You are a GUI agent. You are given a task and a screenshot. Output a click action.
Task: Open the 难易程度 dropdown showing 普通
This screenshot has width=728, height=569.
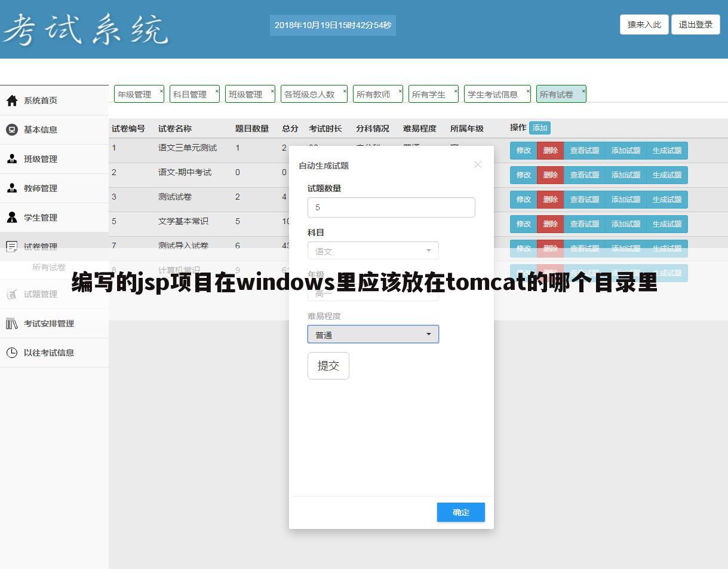pos(373,334)
